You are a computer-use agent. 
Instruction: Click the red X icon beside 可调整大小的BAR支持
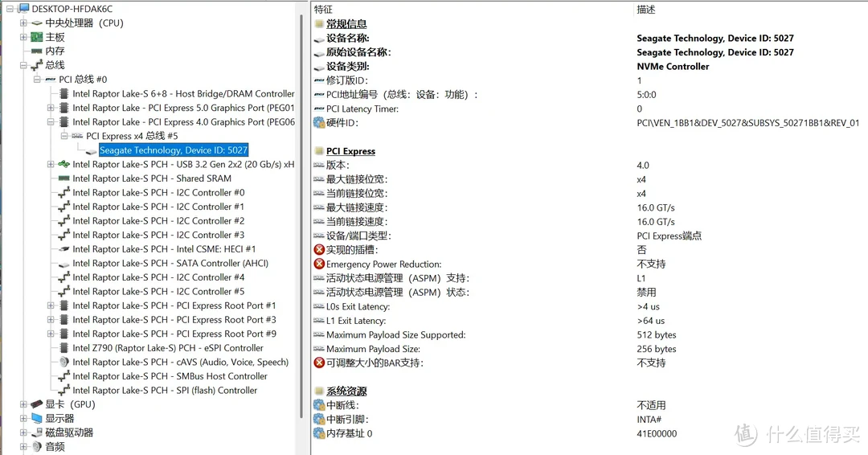[319, 363]
